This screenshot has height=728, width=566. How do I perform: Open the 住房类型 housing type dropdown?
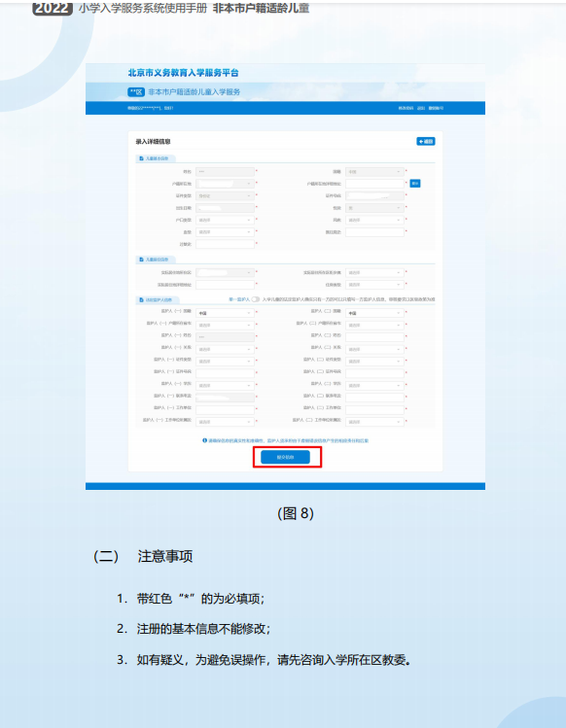pos(374,285)
